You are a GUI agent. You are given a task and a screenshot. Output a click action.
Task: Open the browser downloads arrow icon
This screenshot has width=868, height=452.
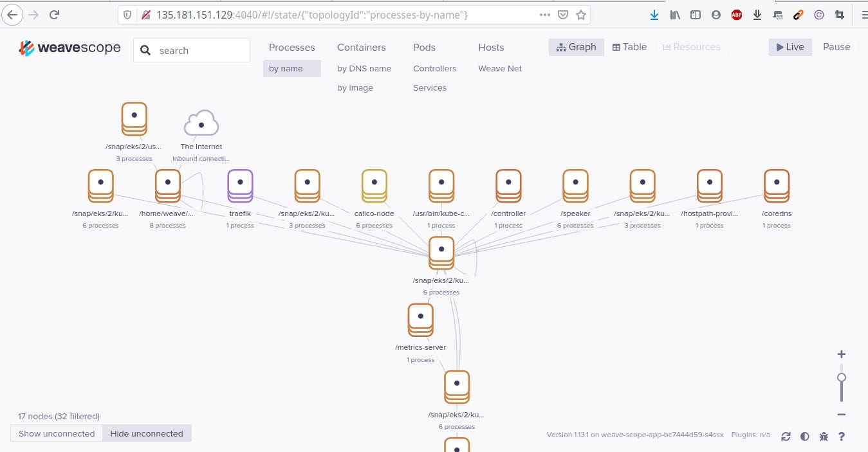(654, 14)
